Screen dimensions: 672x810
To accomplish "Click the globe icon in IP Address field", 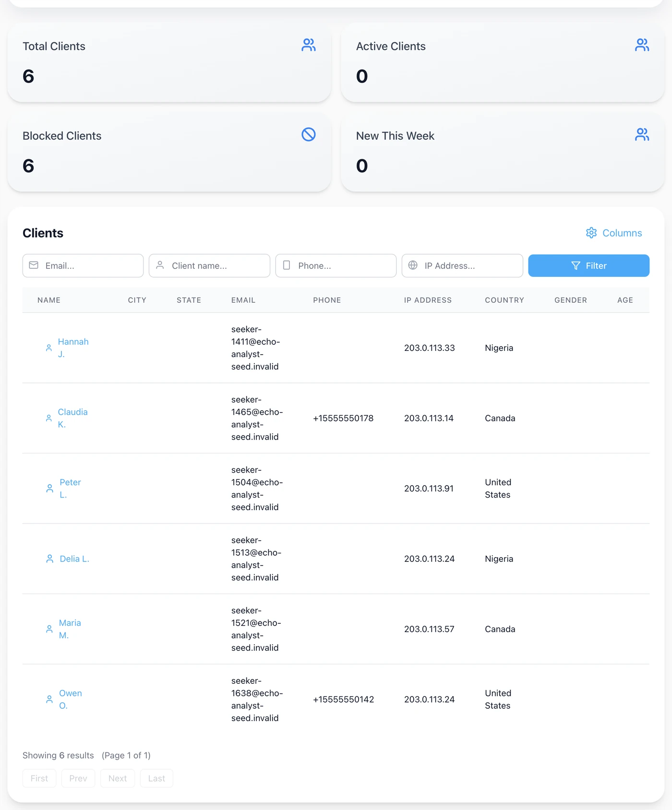I will point(413,265).
